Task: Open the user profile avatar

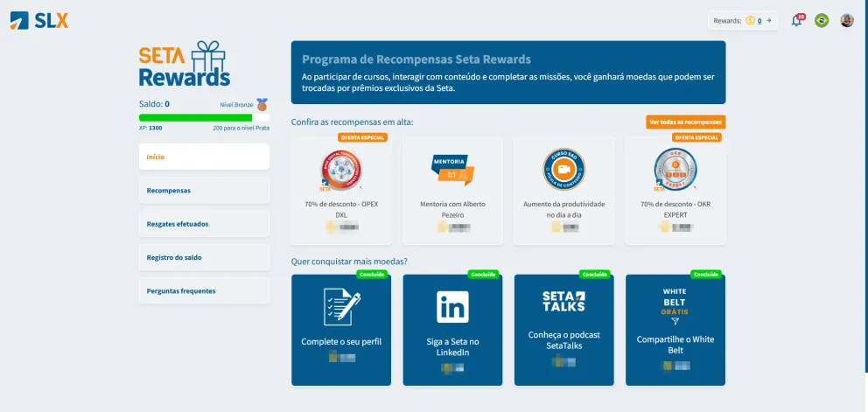Action: pyautogui.click(x=847, y=20)
